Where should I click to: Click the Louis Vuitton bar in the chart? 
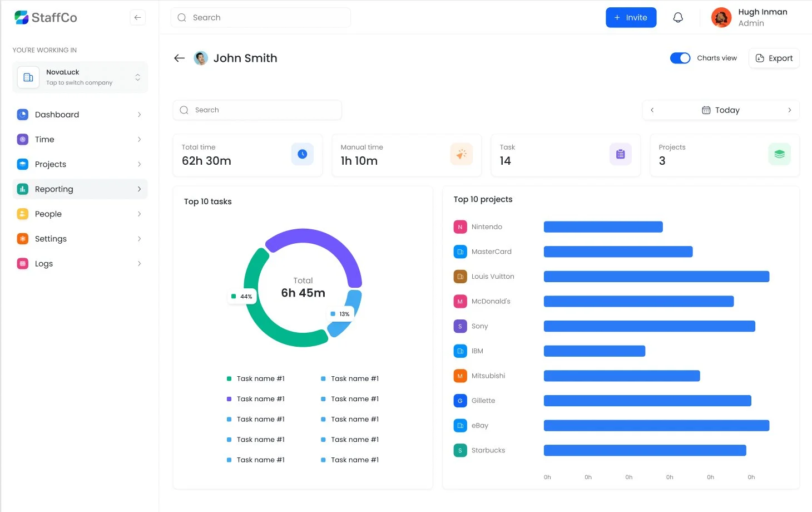coord(656,276)
